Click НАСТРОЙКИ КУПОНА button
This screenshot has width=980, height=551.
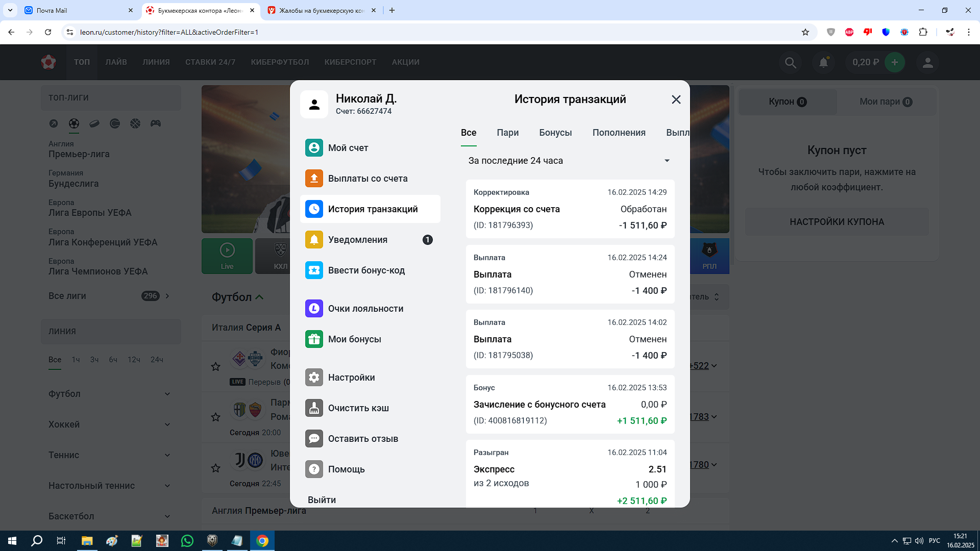point(837,222)
